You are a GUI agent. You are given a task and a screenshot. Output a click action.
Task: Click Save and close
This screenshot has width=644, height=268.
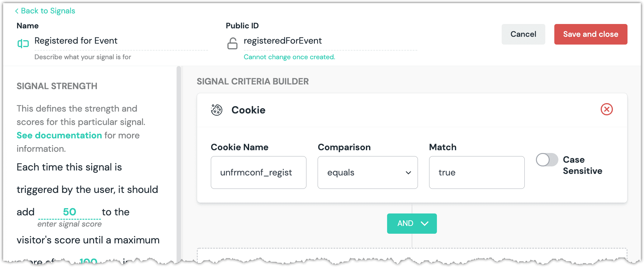590,34
